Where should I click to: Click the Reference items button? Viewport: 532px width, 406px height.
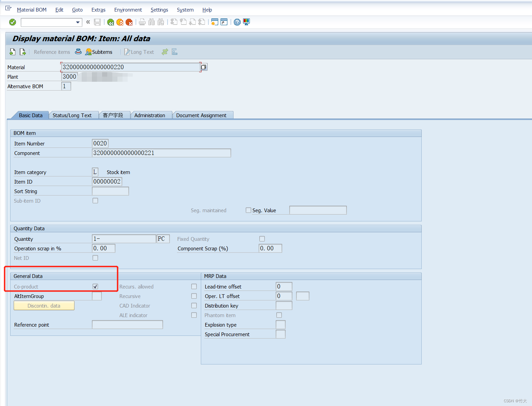[52, 52]
